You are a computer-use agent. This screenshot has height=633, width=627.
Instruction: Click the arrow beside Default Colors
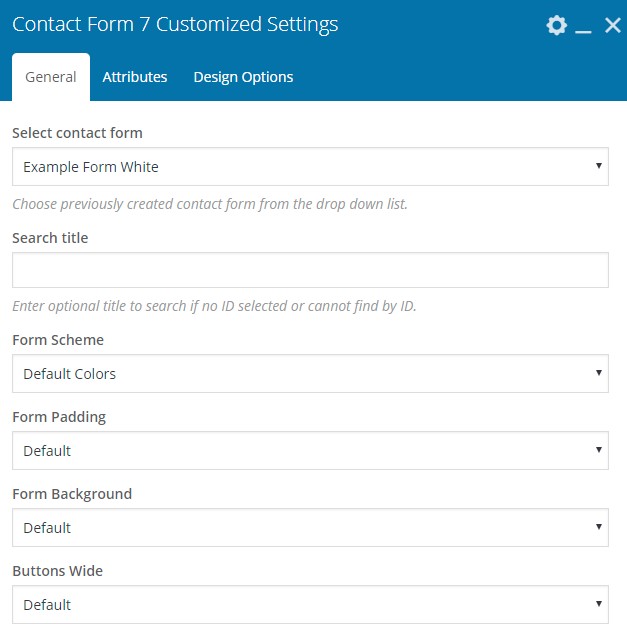[599, 373]
